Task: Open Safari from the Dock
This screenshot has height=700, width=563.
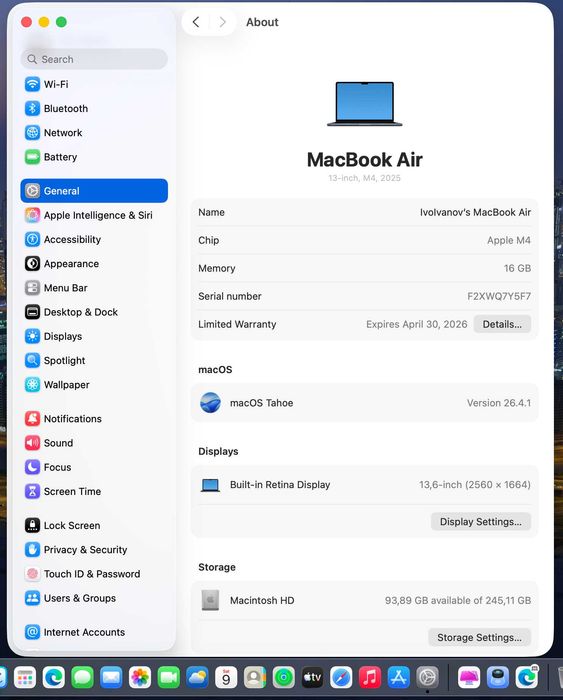Action: tap(341, 677)
